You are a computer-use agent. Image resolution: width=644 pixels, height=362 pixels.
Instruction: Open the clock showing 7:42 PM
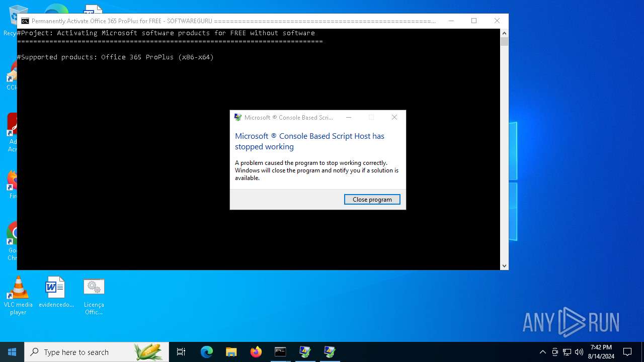point(601,352)
